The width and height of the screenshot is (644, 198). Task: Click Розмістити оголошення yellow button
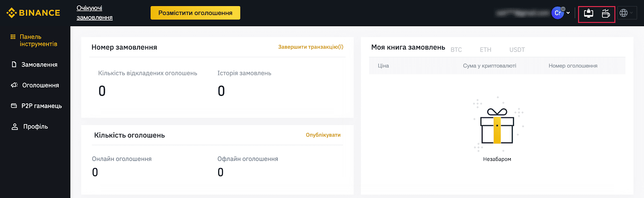[195, 13]
